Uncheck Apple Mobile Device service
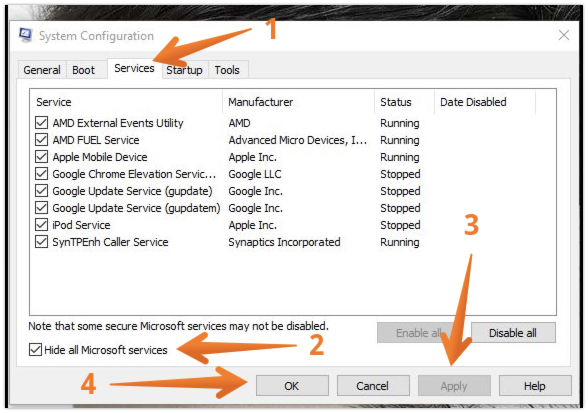588x413 pixels. tap(41, 156)
